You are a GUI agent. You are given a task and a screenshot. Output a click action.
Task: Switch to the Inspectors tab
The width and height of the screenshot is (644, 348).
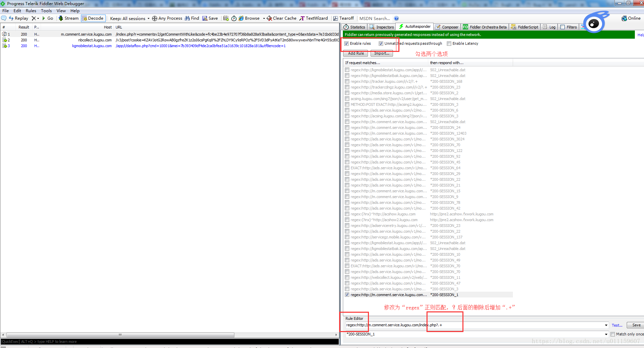[382, 27]
